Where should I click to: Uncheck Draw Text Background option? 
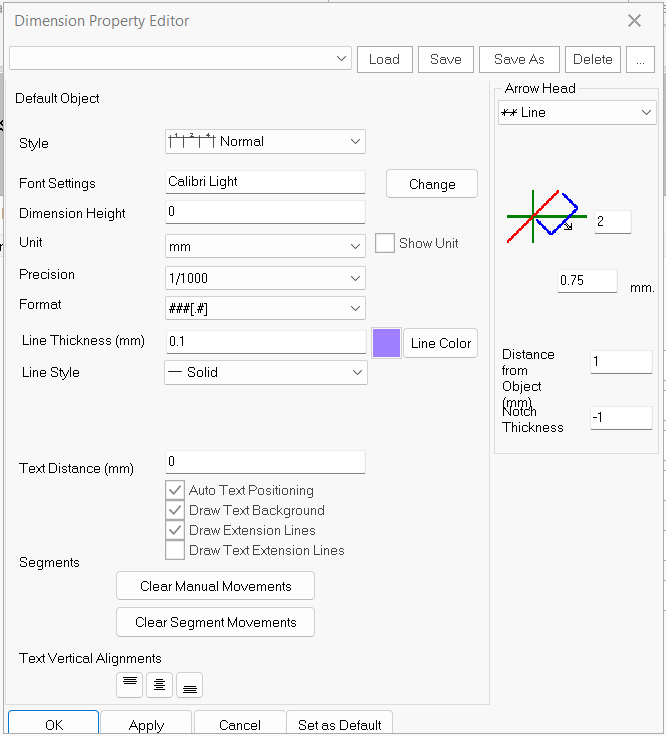click(175, 510)
